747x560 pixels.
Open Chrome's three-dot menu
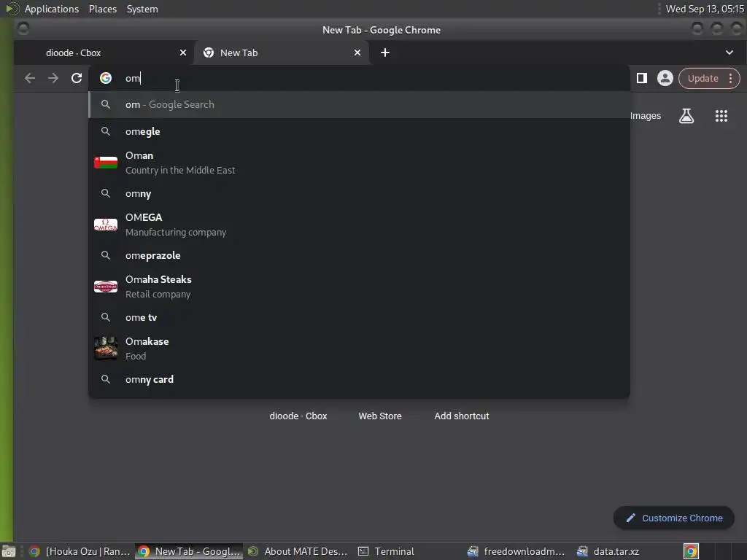click(x=730, y=79)
